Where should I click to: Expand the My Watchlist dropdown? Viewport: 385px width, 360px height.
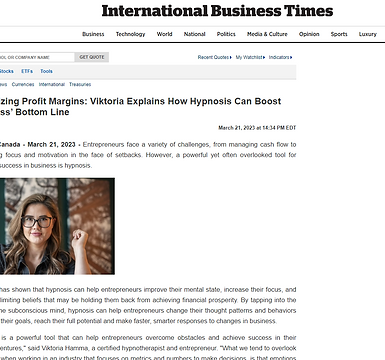(x=250, y=57)
